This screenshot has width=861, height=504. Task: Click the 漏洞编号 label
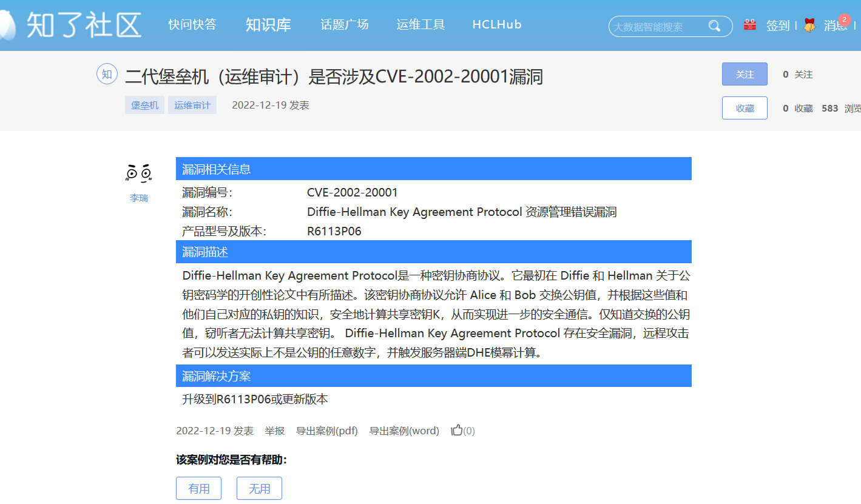(x=208, y=193)
